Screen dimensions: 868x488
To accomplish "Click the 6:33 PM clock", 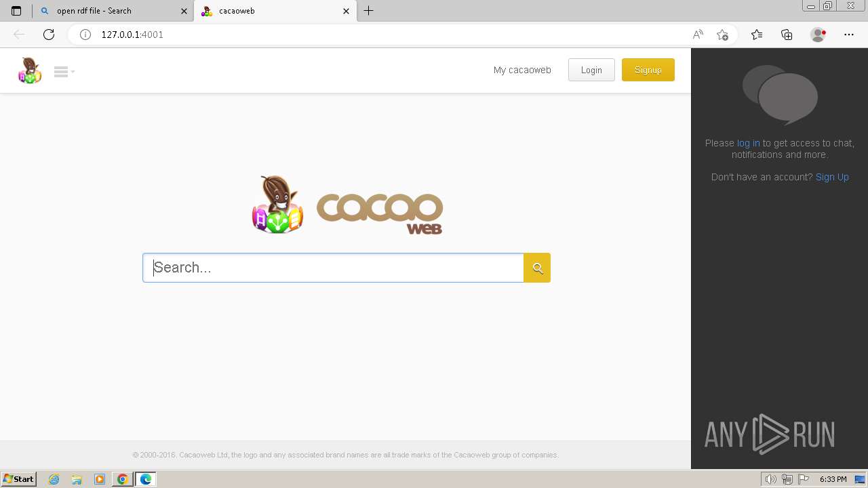I will [x=833, y=479].
